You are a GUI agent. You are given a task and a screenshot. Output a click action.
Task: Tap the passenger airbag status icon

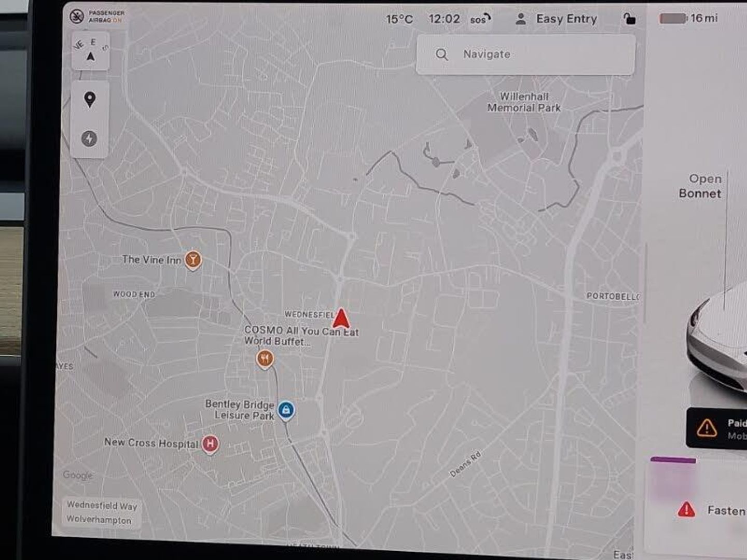(x=77, y=16)
